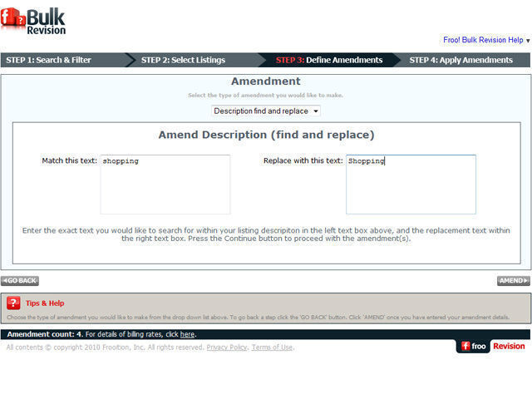The width and height of the screenshot is (532, 399).
Task: Click the Amendment count: 4 text
Action: pyautogui.click(x=45, y=334)
